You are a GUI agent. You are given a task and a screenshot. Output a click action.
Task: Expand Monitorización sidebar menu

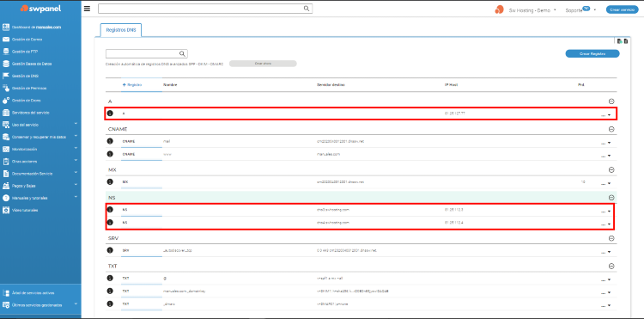point(76,148)
